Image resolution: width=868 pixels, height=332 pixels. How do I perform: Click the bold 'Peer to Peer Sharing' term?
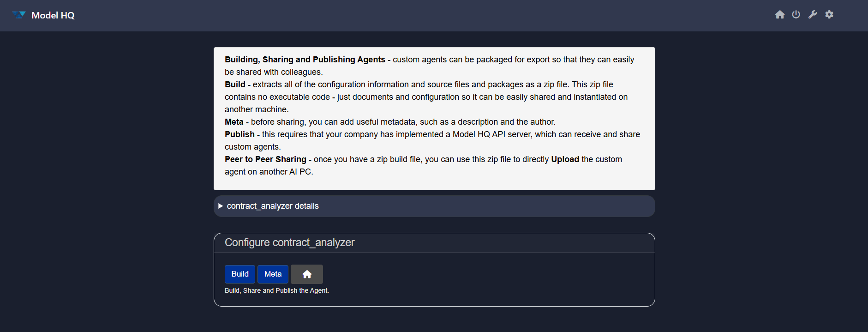tap(265, 159)
